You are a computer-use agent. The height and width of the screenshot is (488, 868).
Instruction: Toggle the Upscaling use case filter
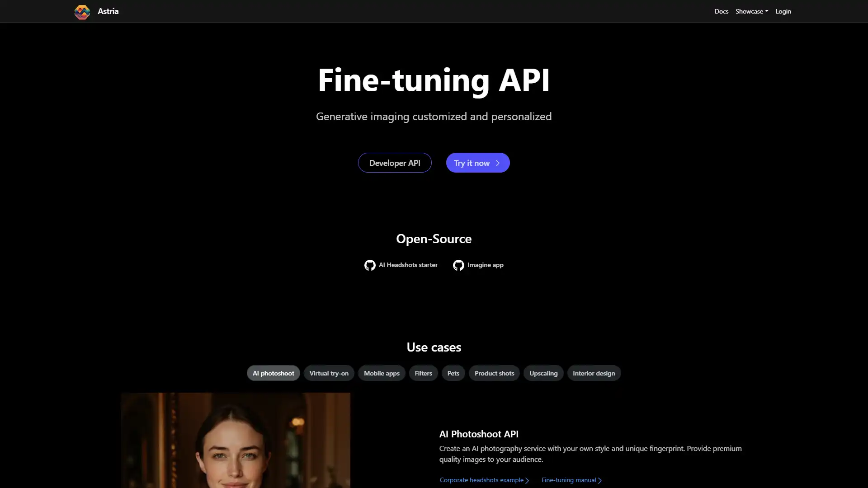point(544,372)
